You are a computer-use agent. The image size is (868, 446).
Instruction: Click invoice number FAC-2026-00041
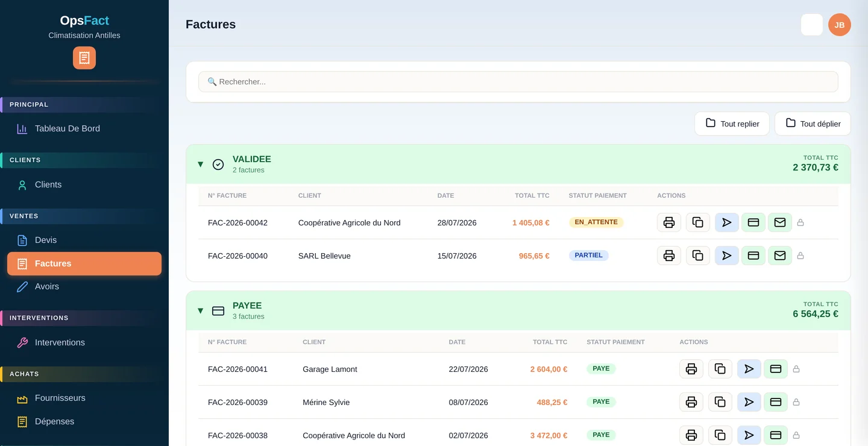(237, 369)
